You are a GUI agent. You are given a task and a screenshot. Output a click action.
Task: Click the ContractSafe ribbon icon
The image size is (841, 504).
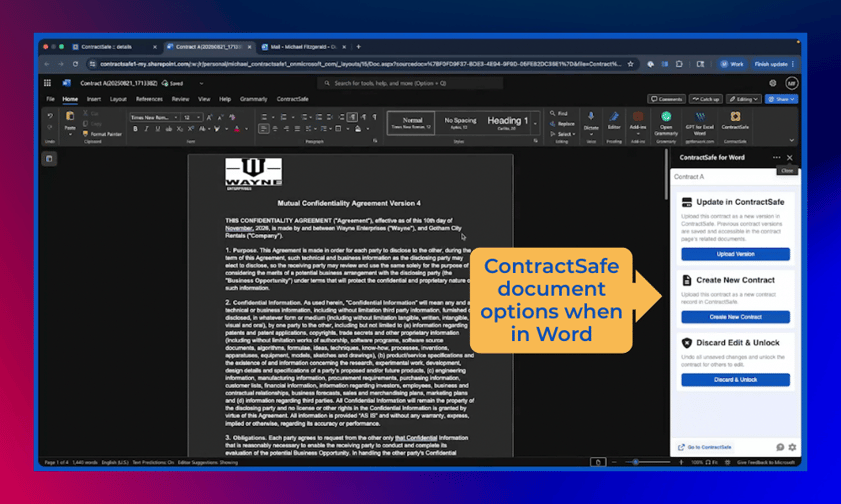(x=735, y=116)
